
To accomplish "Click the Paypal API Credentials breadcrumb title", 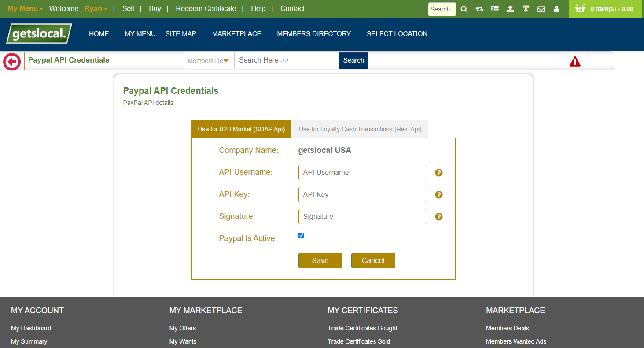I will [69, 60].
